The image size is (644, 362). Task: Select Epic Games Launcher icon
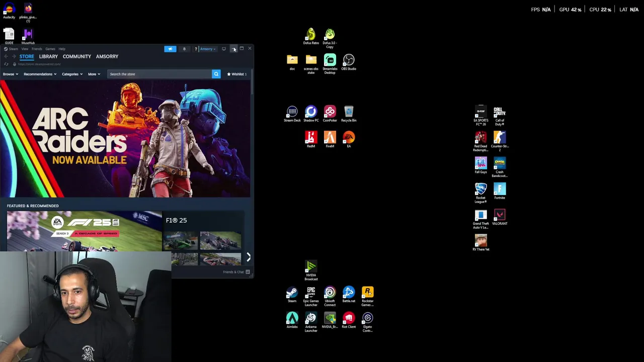click(311, 297)
